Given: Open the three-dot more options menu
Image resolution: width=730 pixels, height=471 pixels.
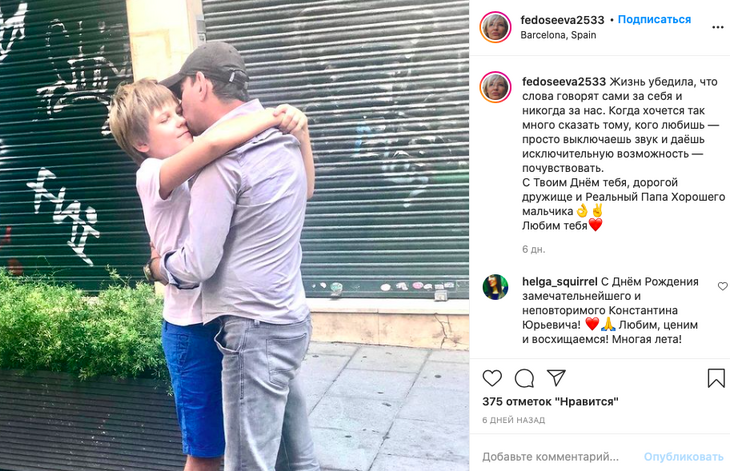Looking at the screenshot, I should pyautogui.click(x=717, y=27).
